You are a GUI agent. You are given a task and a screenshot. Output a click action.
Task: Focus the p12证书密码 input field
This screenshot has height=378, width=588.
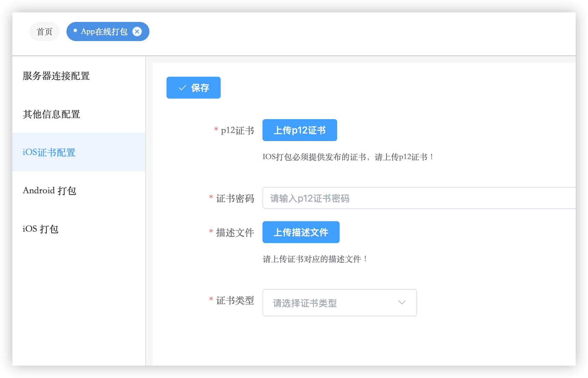pyautogui.click(x=418, y=198)
